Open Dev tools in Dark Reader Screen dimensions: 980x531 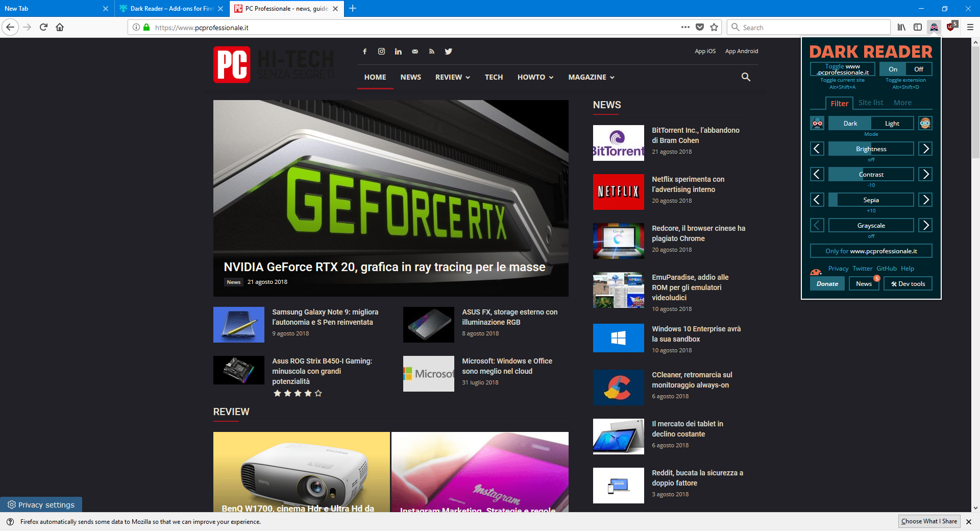click(x=908, y=284)
